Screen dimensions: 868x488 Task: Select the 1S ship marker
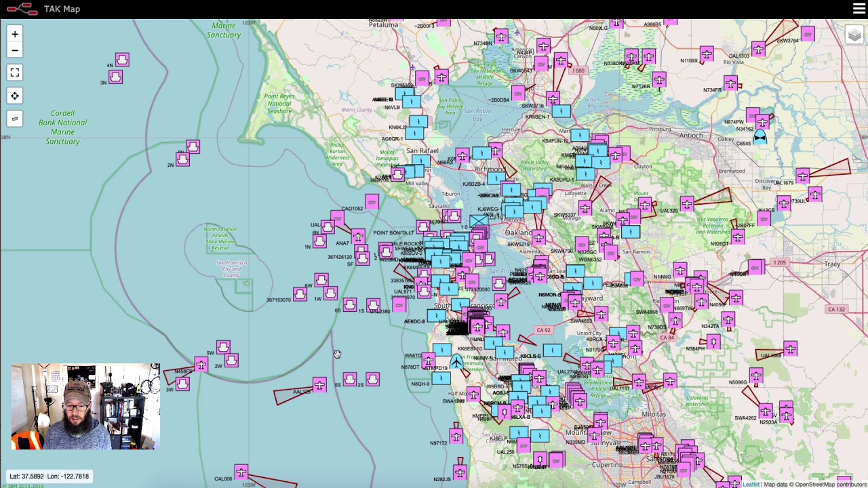[372, 305]
